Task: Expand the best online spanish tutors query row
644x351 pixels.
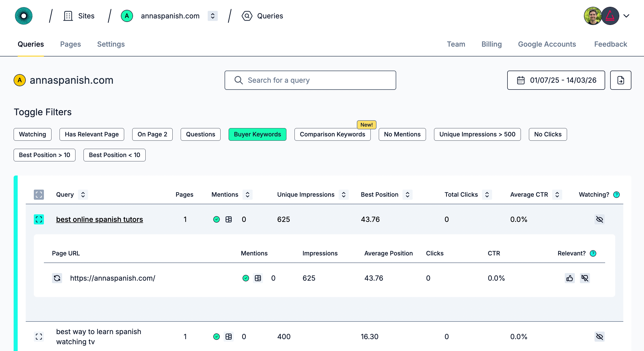Action: 39,219
